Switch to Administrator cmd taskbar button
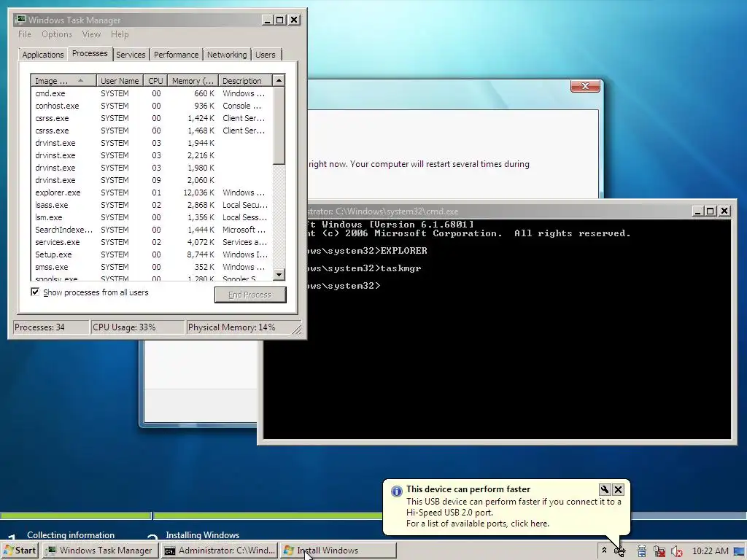This screenshot has width=747, height=560. pos(220,551)
